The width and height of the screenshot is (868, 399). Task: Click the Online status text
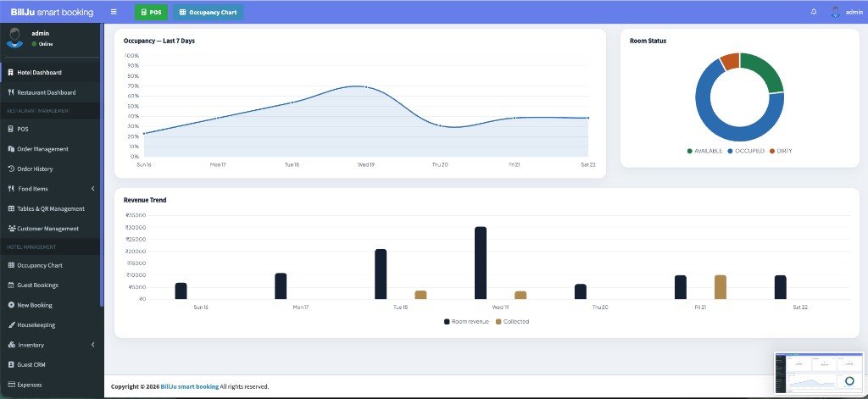[x=46, y=44]
